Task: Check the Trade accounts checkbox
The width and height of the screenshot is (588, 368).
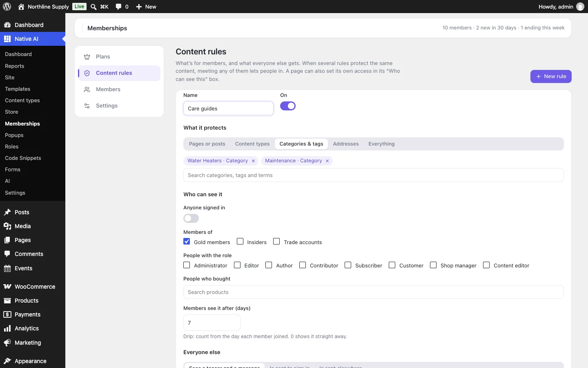Action: 276,242
